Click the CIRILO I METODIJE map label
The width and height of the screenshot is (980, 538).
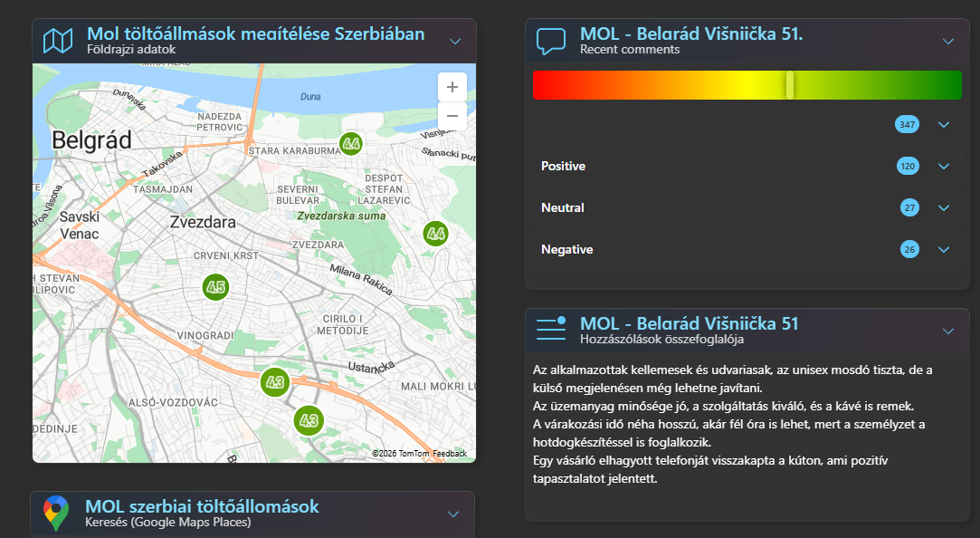[x=342, y=324]
